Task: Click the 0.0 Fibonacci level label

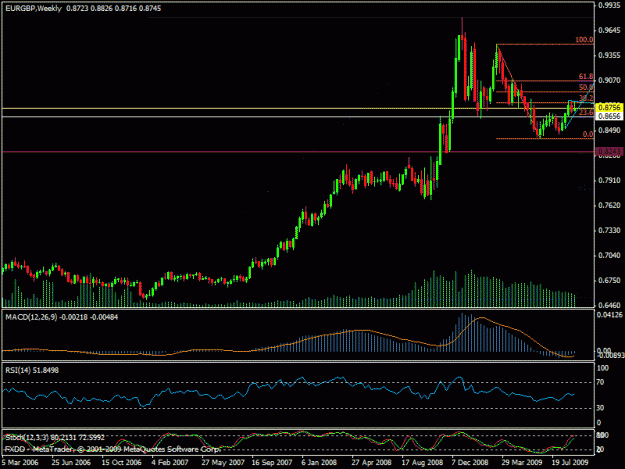Action: coord(588,134)
